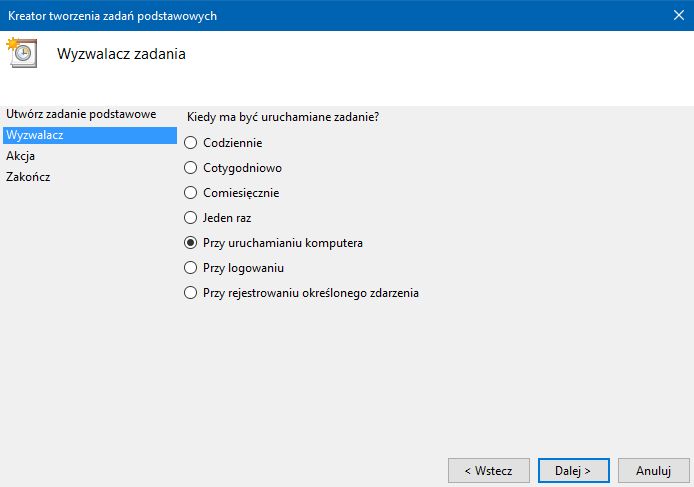Select the Codziennie radio option

191,142
